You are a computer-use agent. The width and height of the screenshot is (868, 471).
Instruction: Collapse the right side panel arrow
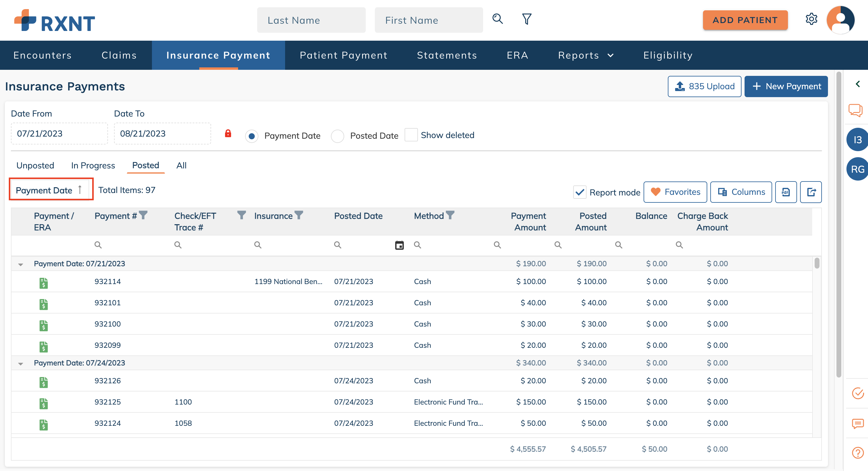(x=858, y=84)
